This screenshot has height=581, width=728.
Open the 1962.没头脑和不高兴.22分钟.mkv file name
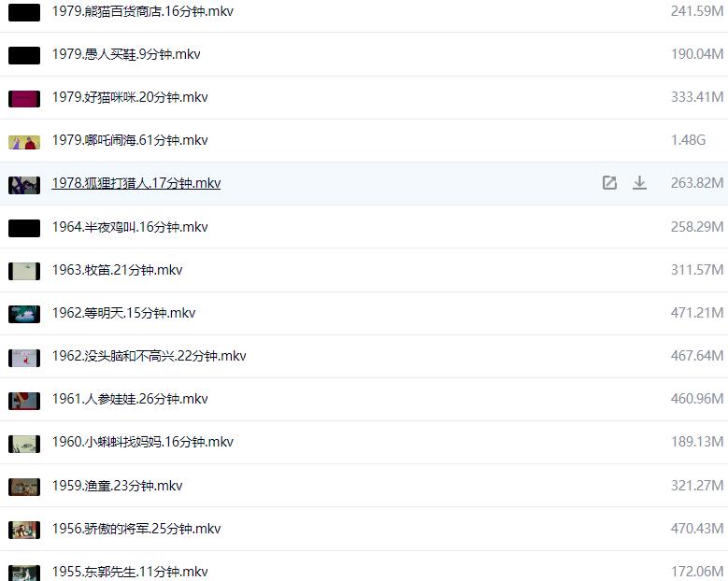(149, 356)
